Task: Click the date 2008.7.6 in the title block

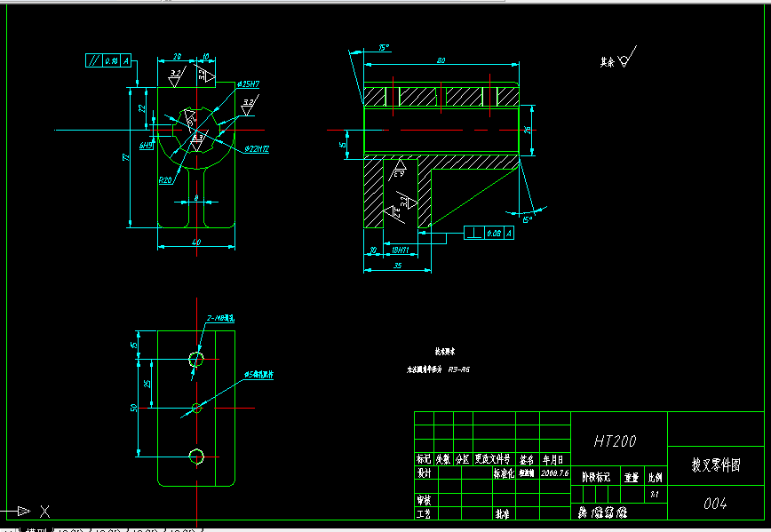Action: 554,473
